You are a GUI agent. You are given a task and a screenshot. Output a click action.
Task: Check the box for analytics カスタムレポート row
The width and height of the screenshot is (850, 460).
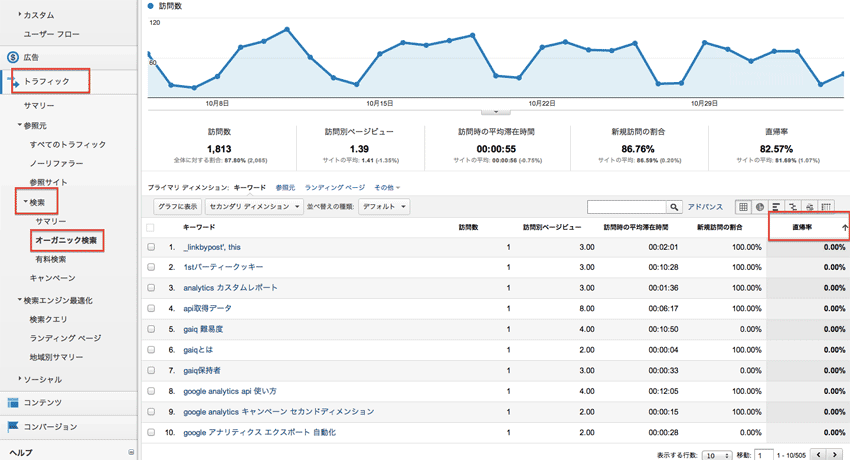[151, 288]
